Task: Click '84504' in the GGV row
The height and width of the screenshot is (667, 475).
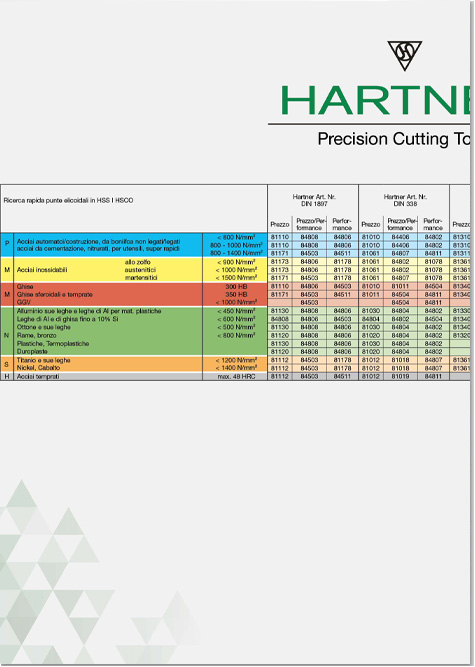Action: click(400, 302)
